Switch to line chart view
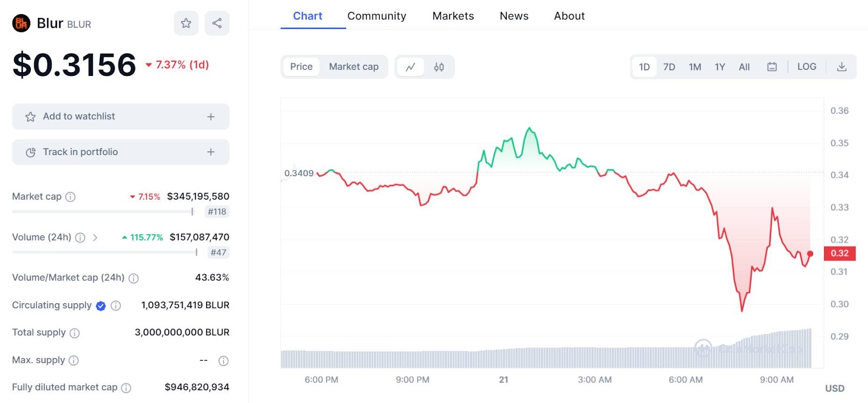This screenshot has height=403, width=868. (411, 67)
